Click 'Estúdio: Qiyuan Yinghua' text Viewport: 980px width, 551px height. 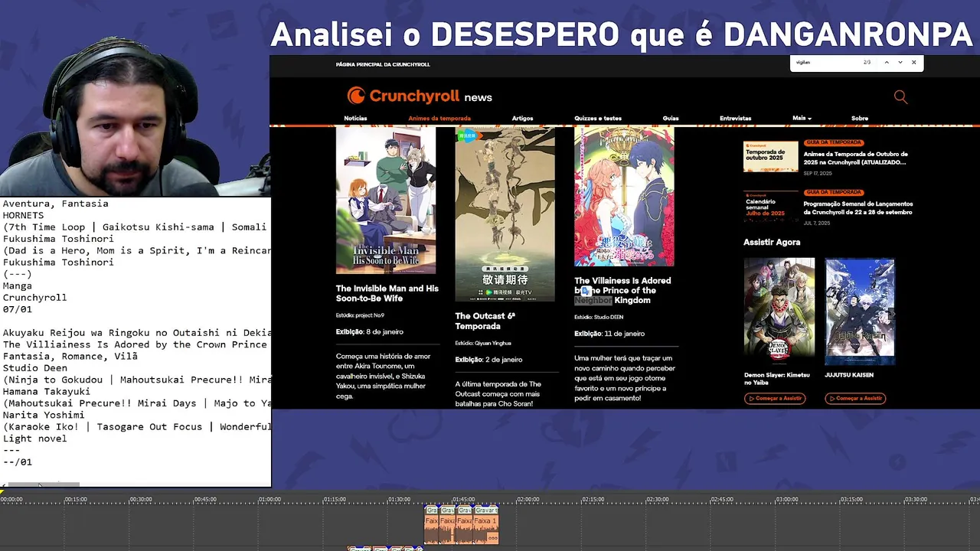point(482,343)
